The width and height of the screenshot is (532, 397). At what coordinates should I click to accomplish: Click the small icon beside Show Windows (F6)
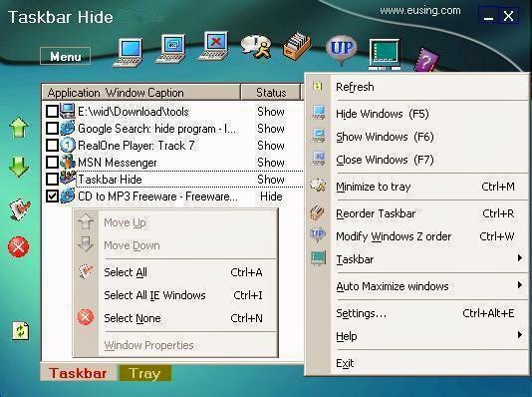(318, 136)
